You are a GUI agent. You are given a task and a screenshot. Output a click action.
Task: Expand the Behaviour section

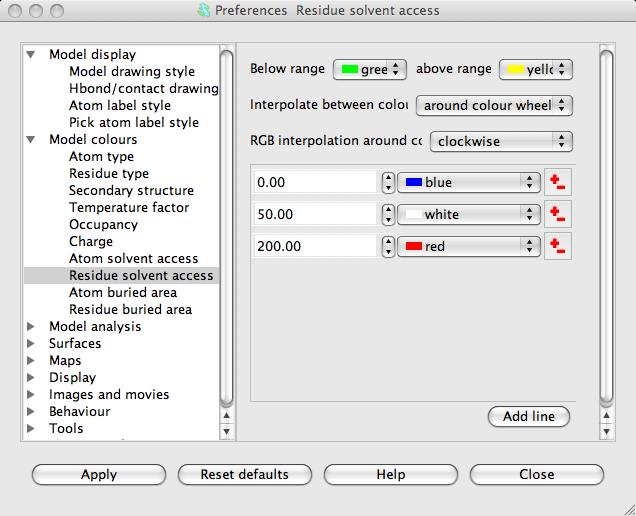pos(31,412)
